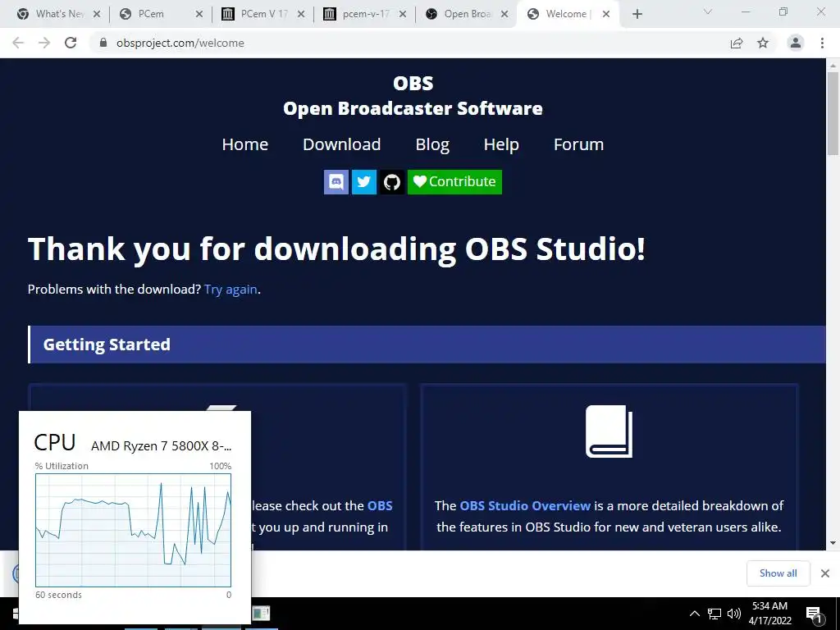Open the volume speaker icon in tray
This screenshot has height=630, width=840.
tap(734, 614)
